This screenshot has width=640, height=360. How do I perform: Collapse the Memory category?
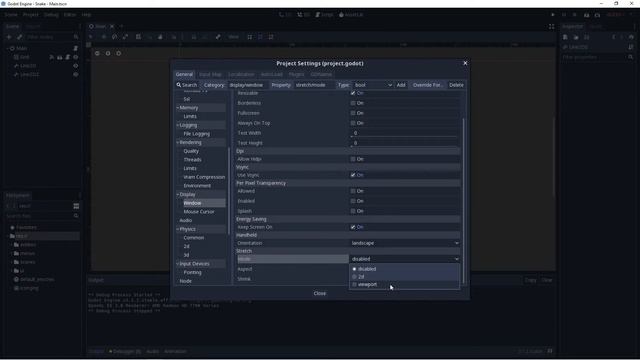pos(178,108)
